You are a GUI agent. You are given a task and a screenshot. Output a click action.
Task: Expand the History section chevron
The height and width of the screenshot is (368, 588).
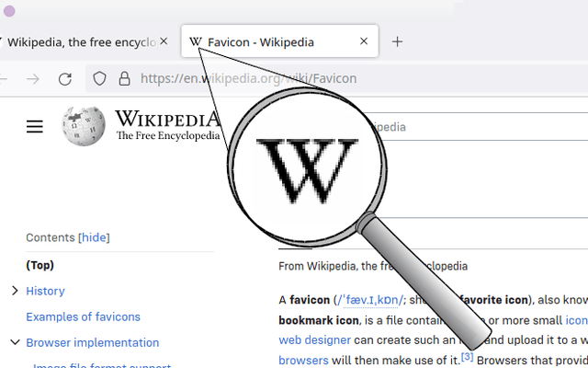click(15, 291)
